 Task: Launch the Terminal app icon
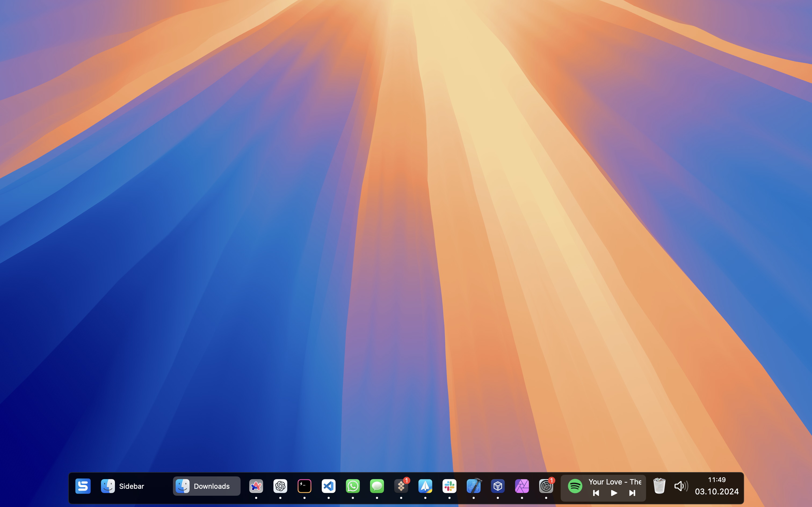click(304, 486)
